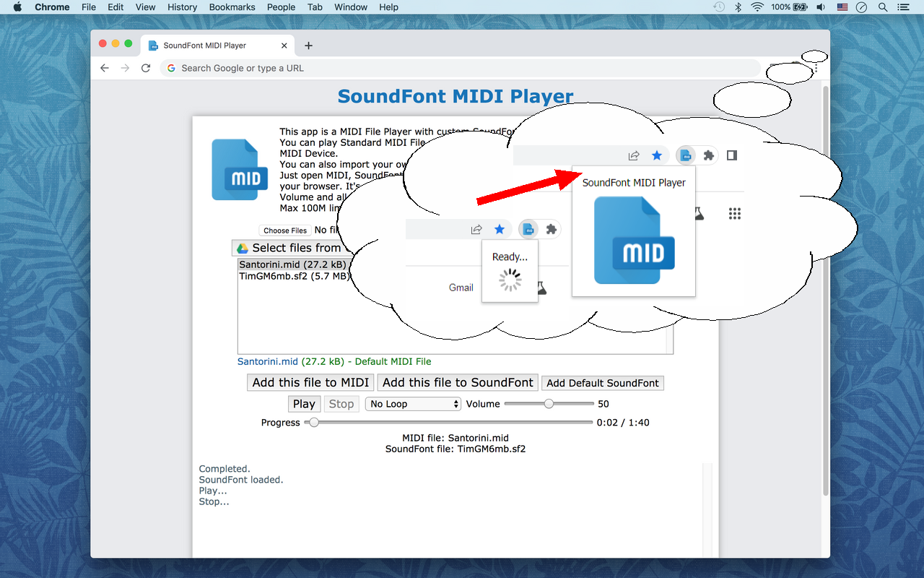Open the No Loop dropdown
Viewport: 924px width, 578px height.
[413, 404]
